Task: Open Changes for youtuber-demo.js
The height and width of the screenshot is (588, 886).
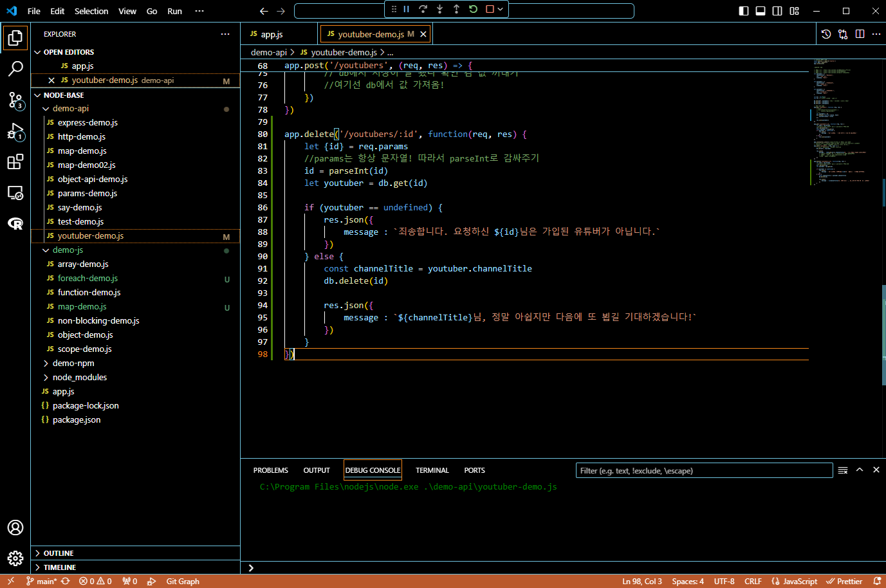Action: (843, 34)
